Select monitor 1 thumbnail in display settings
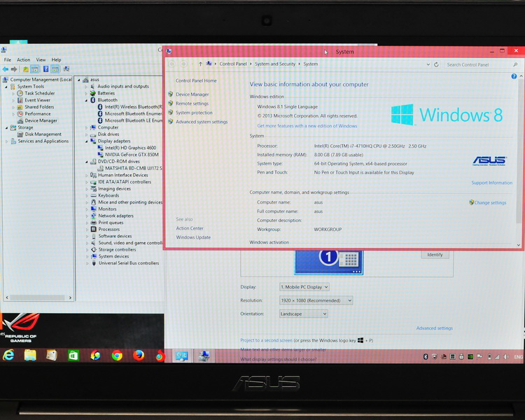Viewport: 525px width, 420px height. click(x=329, y=262)
